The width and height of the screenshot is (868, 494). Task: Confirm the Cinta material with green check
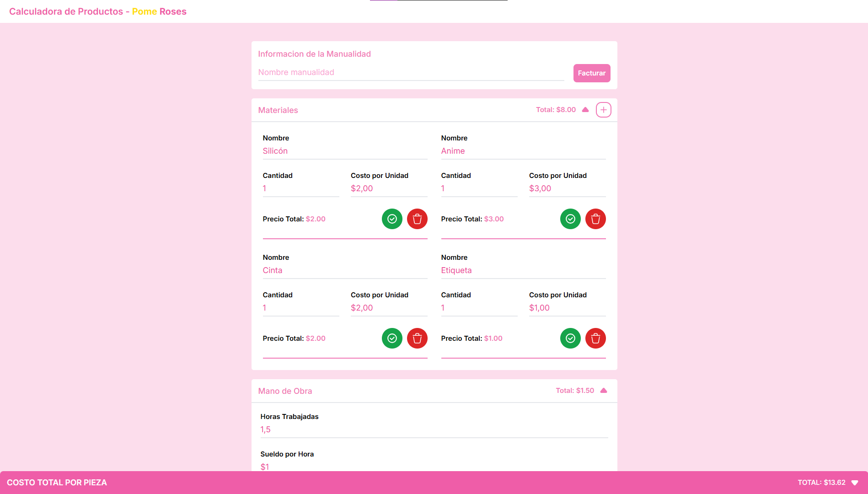point(392,338)
